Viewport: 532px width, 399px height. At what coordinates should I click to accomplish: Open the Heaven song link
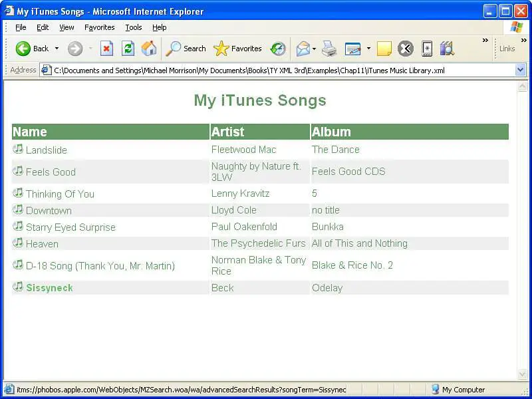click(x=42, y=244)
